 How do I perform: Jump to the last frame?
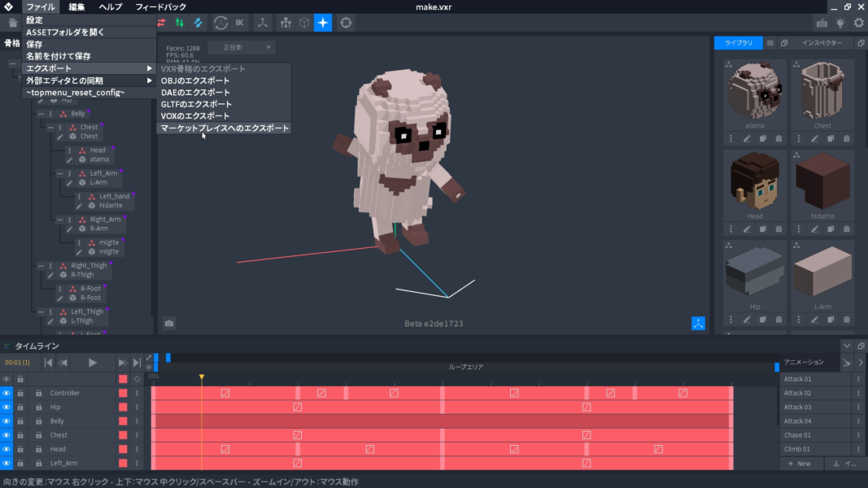coord(137,363)
